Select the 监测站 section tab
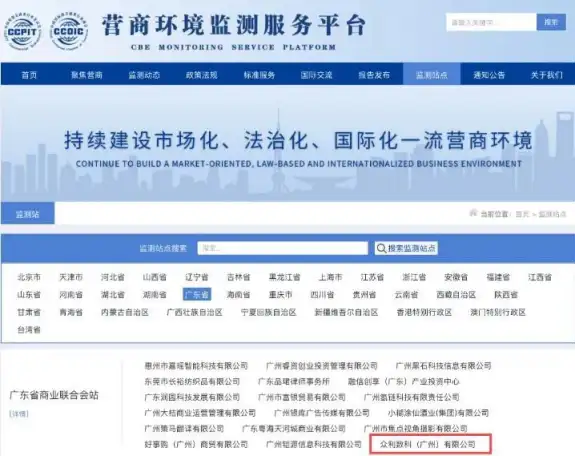Screen dimensions: 576x456 [x=28, y=214]
